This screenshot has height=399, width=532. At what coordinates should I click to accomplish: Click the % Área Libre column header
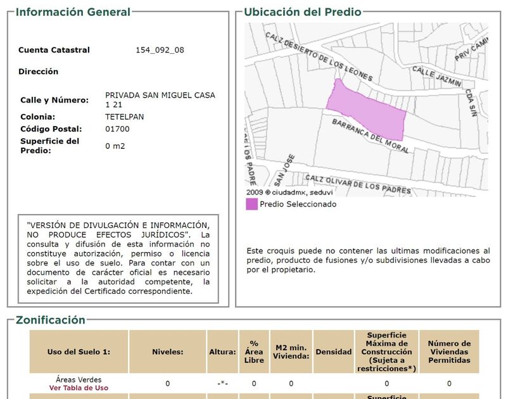254,351
